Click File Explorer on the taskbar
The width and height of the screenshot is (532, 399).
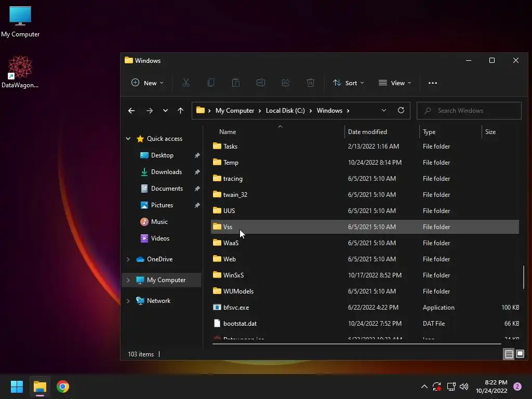(x=40, y=387)
